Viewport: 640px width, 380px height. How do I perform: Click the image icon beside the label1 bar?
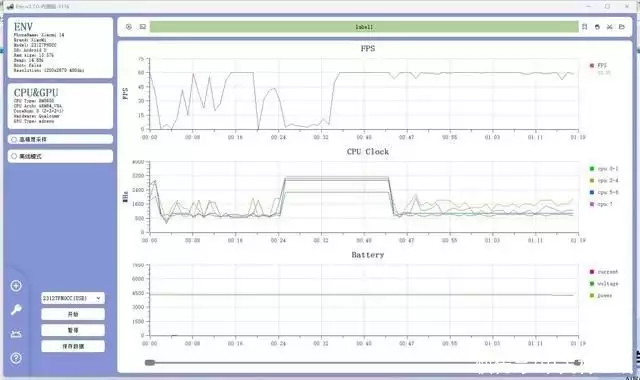[142, 27]
